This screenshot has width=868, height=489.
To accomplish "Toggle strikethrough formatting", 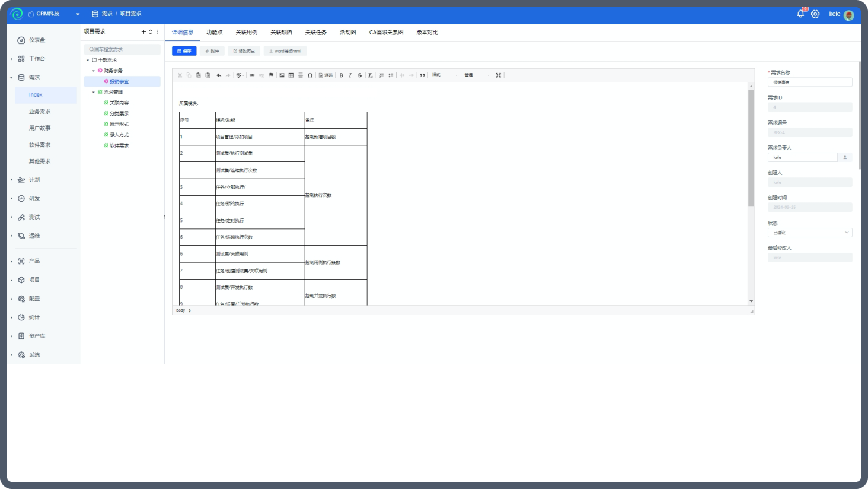I will click(359, 75).
